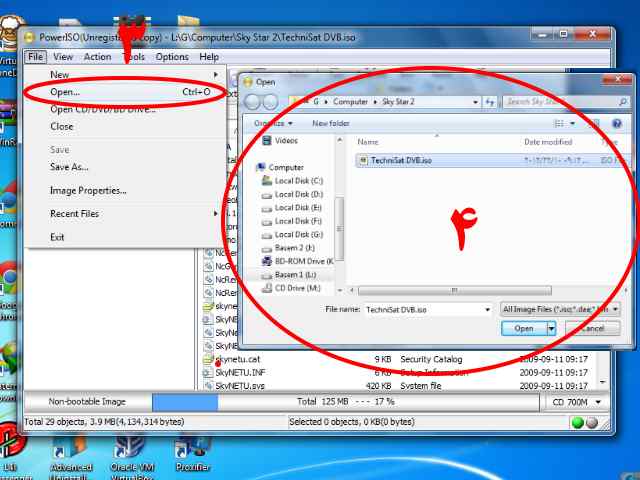Choose Close from the File menu

click(124, 127)
